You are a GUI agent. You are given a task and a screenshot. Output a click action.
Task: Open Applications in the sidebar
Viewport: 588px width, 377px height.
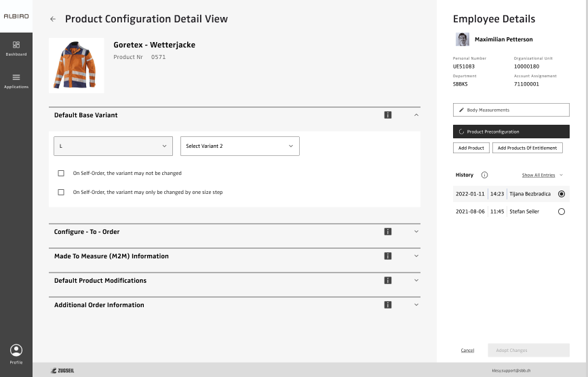(16, 81)
